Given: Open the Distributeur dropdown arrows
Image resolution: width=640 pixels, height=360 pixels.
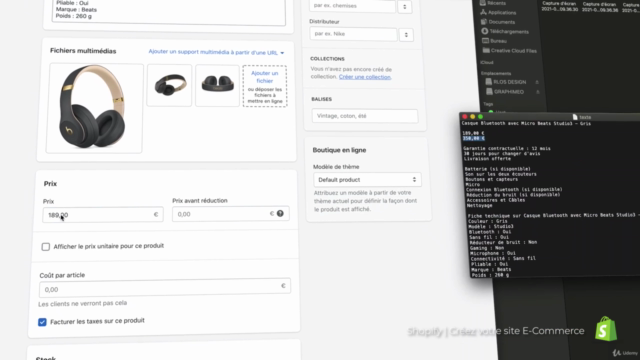Looking at the screenshot, I should (x=406, y=35).
